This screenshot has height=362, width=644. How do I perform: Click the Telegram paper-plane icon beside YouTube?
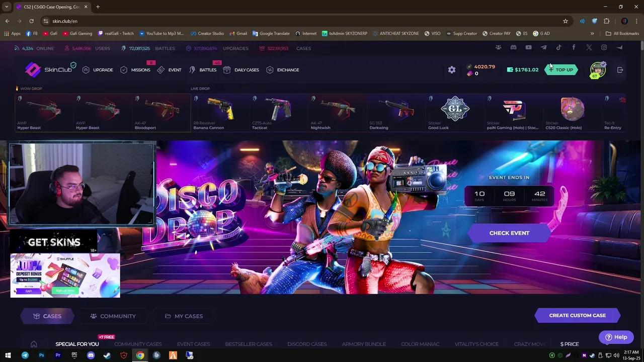(x=543, y=48)
